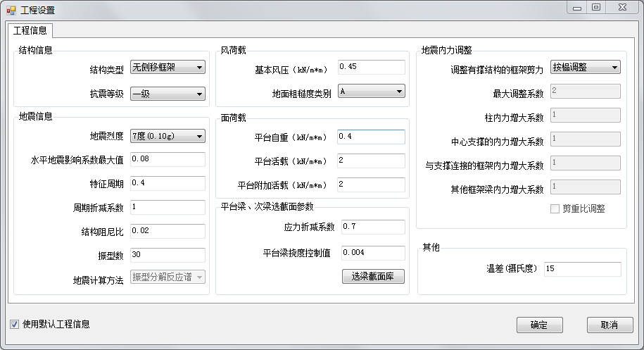644x350 pixels.
Task: Click the app icon in the title bar
Action: (11, 10)
